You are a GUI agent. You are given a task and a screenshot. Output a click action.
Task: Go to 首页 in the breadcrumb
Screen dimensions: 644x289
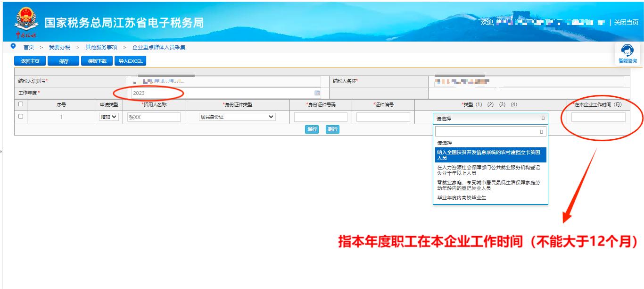[x=29, y=47]
